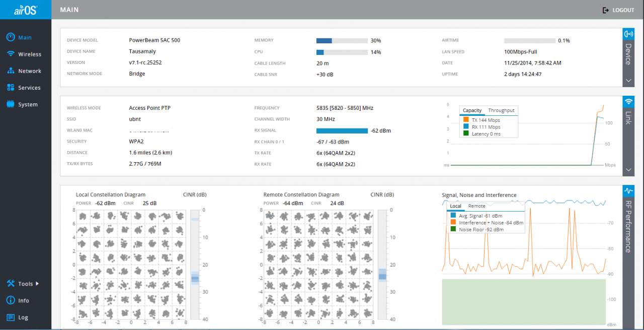The width and height of the screenshot is (644, 330).
Task: Collapse the Link panel chevron
Action: (628, 170)
